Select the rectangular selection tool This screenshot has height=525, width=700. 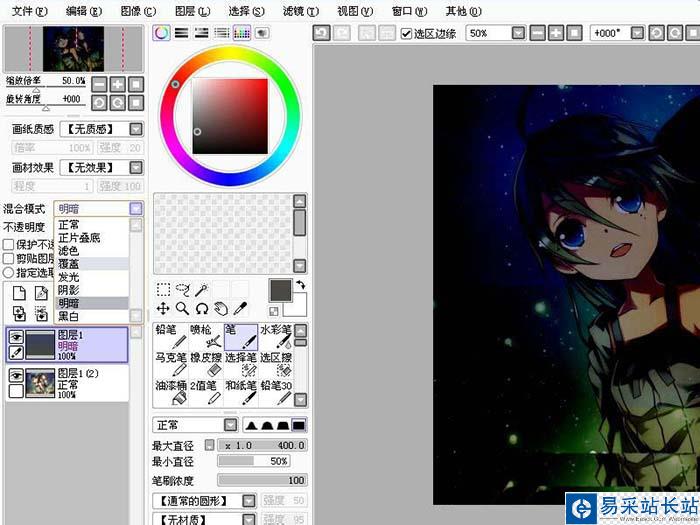coord(163,290)
